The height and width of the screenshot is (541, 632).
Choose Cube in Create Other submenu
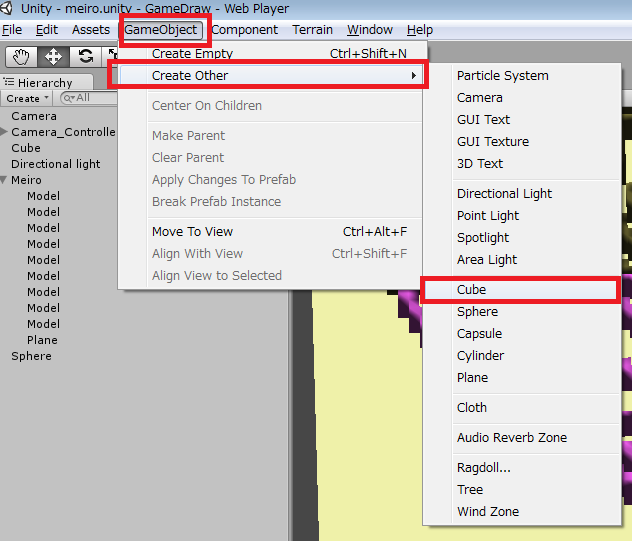[521, 290]
